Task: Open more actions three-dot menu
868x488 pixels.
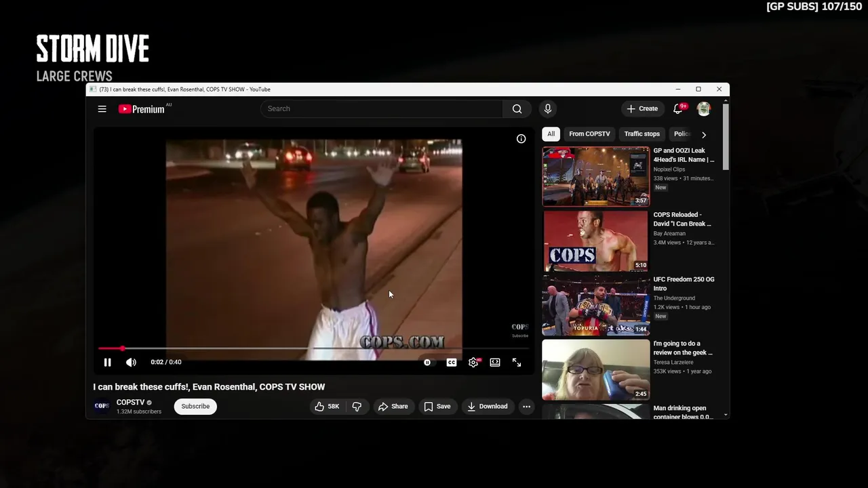Action: 526,407
